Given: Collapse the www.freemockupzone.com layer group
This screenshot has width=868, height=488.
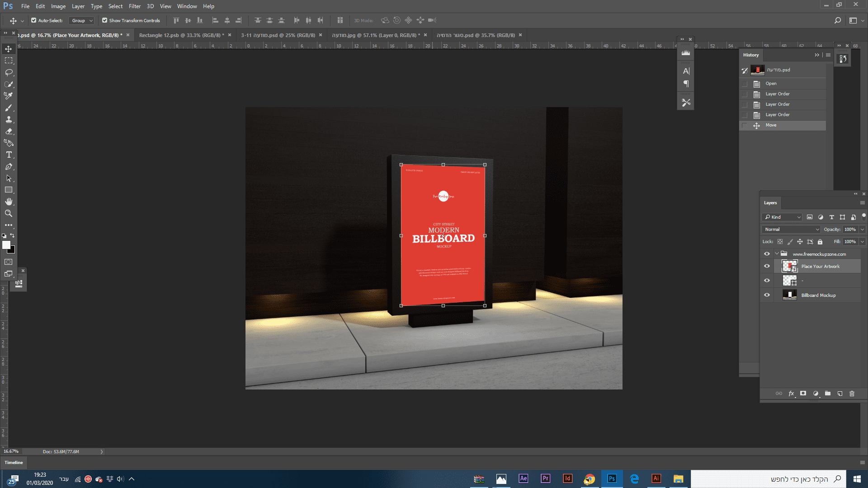Looking at the screenshot, I should coord(777,254).
